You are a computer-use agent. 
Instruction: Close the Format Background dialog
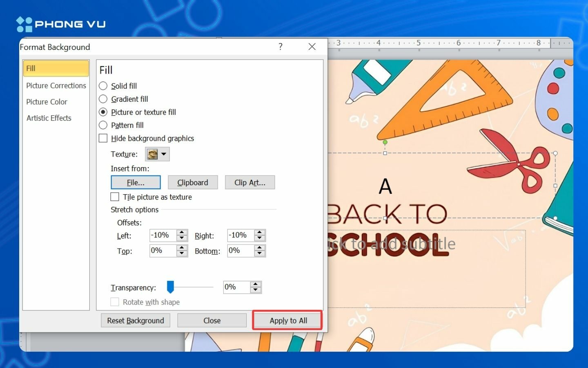(x=312, y=47)
